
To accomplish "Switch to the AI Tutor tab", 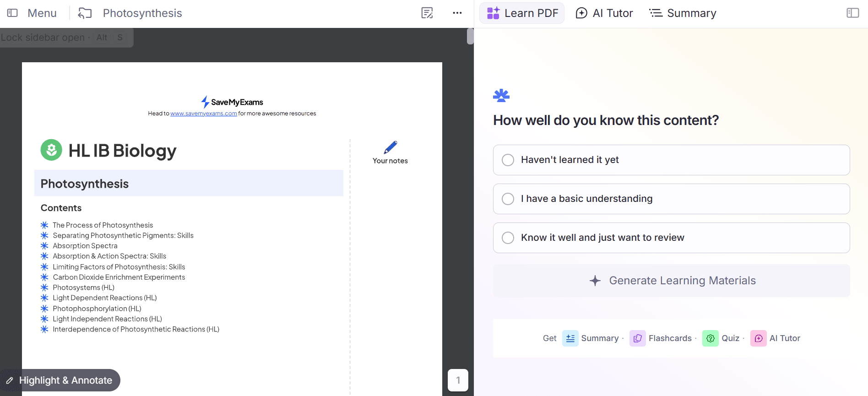I will coord(604,13).
